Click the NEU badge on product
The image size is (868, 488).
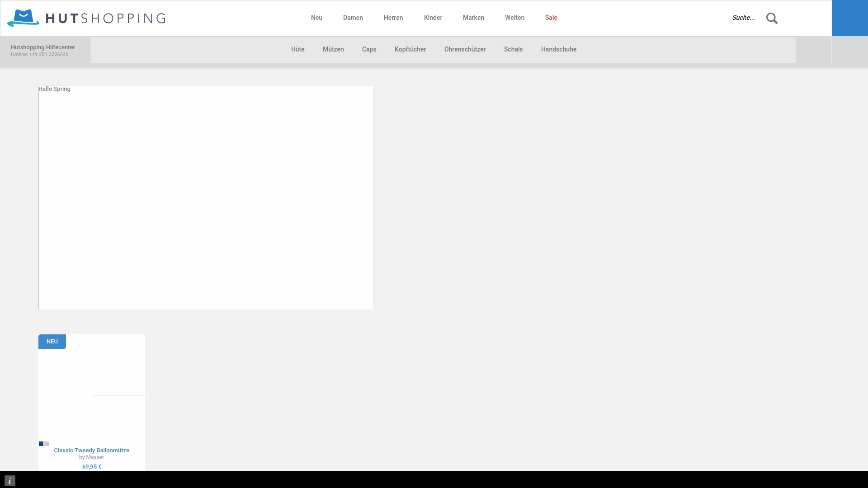52,342
